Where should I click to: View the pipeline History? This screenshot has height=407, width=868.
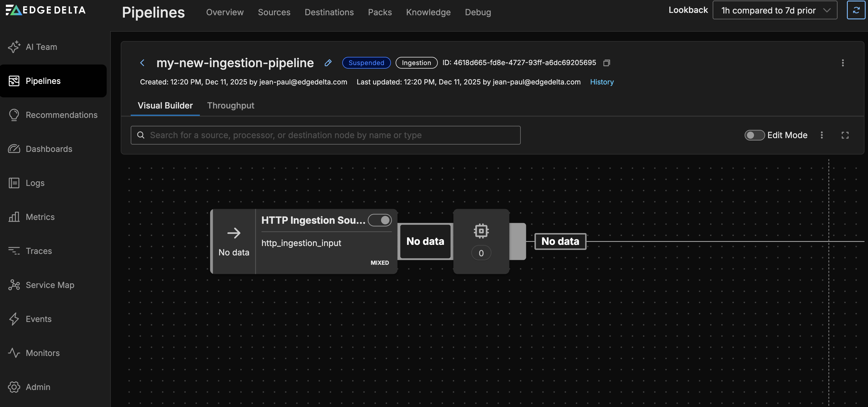coord(602,82)
